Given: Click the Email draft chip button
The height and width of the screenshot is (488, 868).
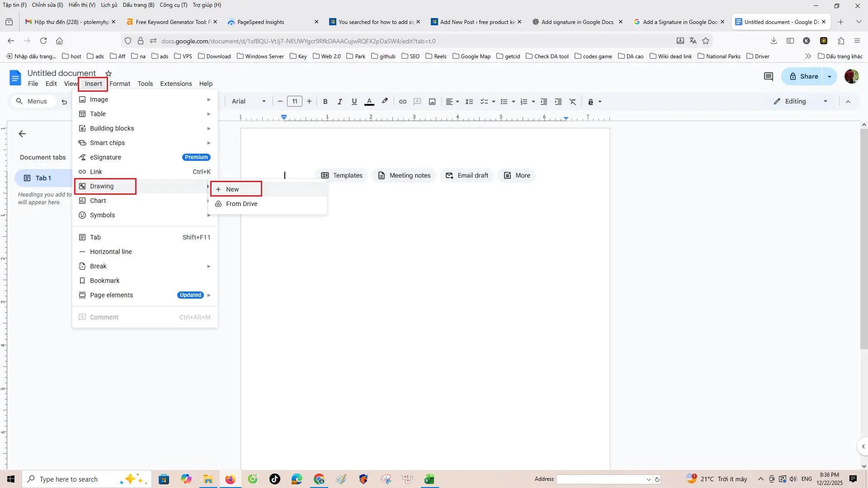Looking at the screenshot, I should point(467,175).
